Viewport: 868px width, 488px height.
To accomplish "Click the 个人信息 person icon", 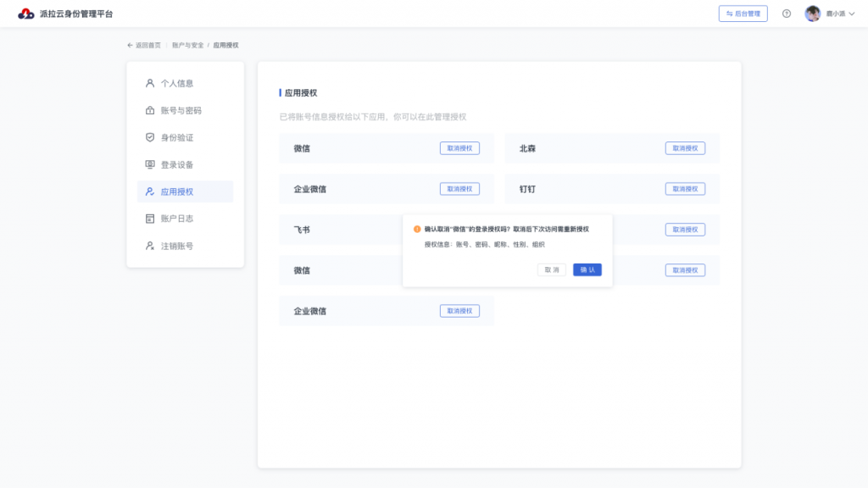I will click(149, 83).
